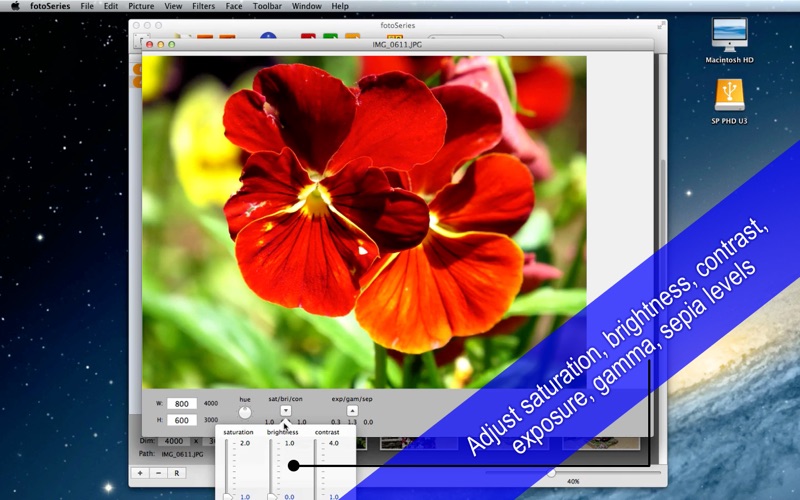Open the Help menu
This screenshot has height=500, width=800.
click(x=340, y=6)
